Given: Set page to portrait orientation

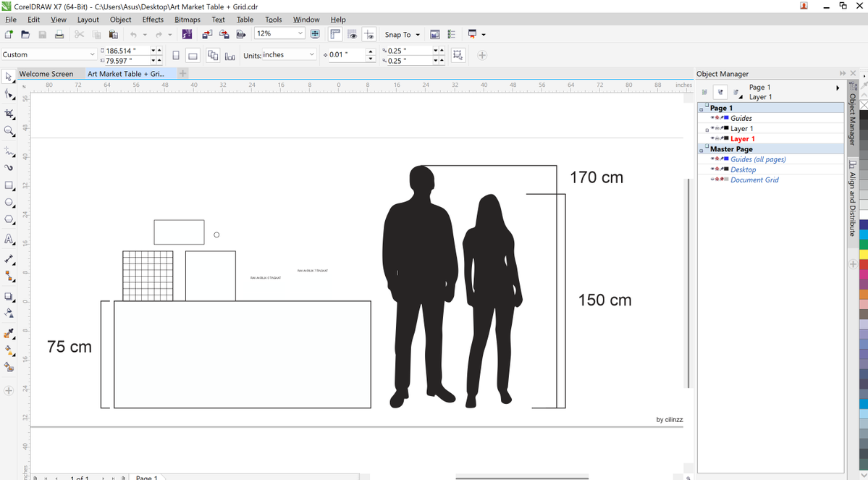Looking at the screenshot, I should pos(176,55).
